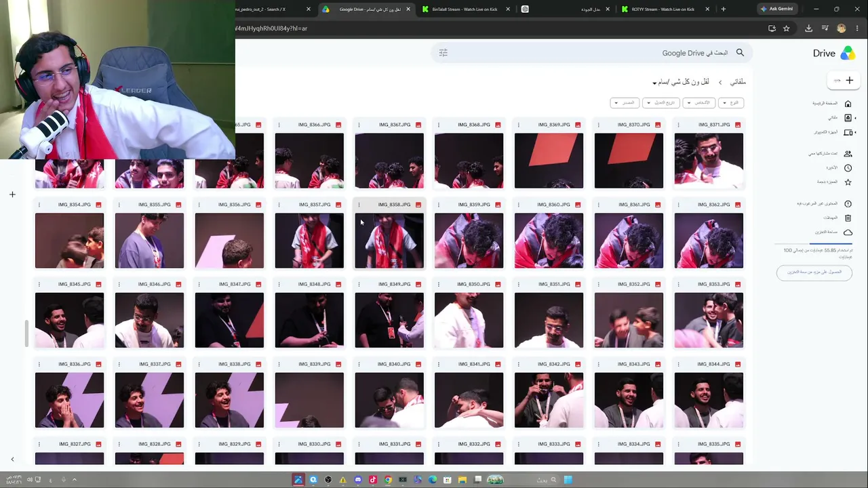Open browser downloads panel

808,28
